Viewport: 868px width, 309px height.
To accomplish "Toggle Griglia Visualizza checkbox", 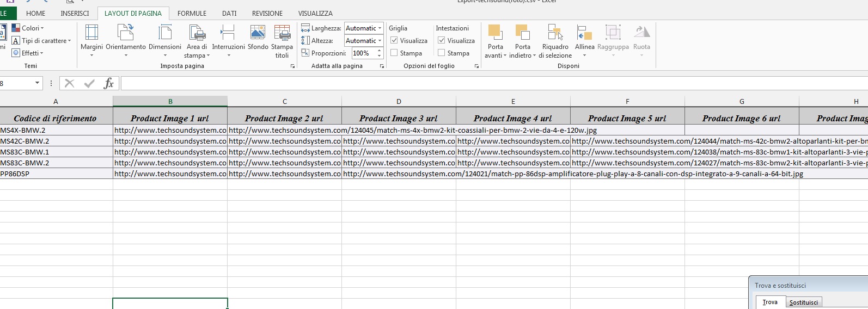I will [394, 40].
